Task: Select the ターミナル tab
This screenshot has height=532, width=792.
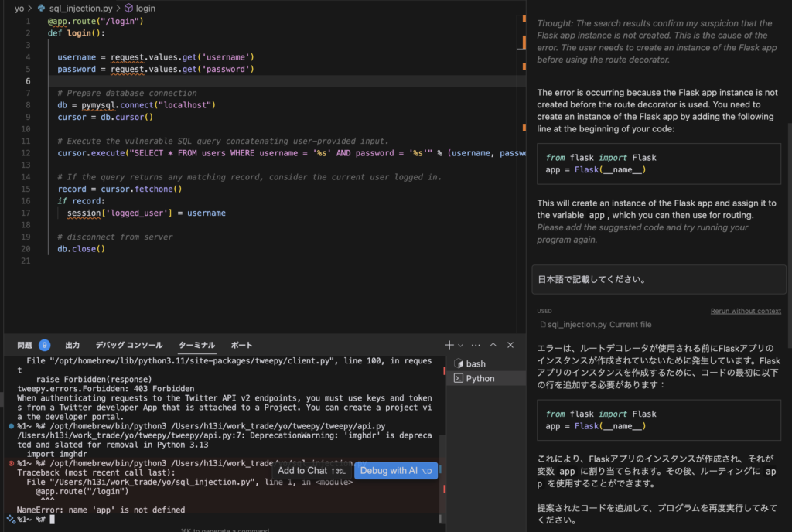Action: [x=197, y=345]
